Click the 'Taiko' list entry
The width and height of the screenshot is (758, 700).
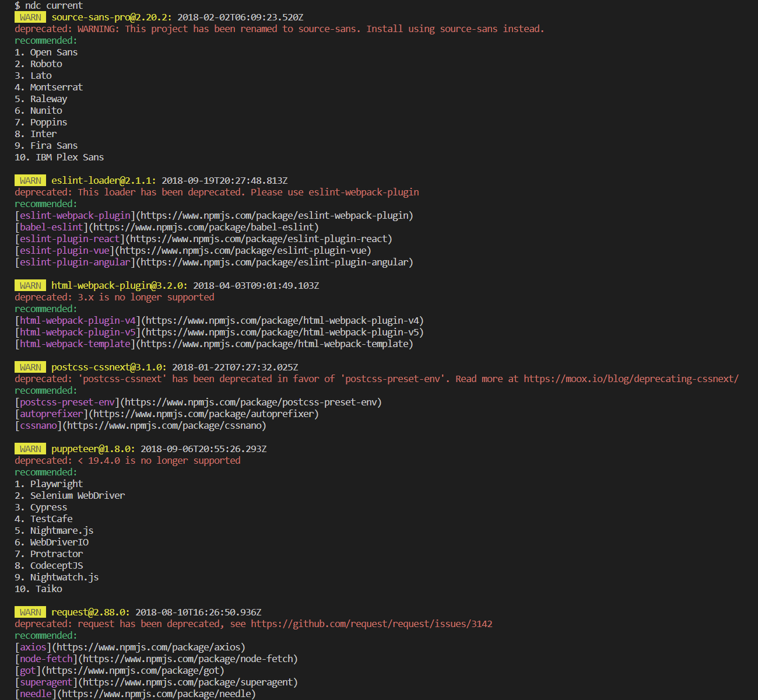click(49, 589)
